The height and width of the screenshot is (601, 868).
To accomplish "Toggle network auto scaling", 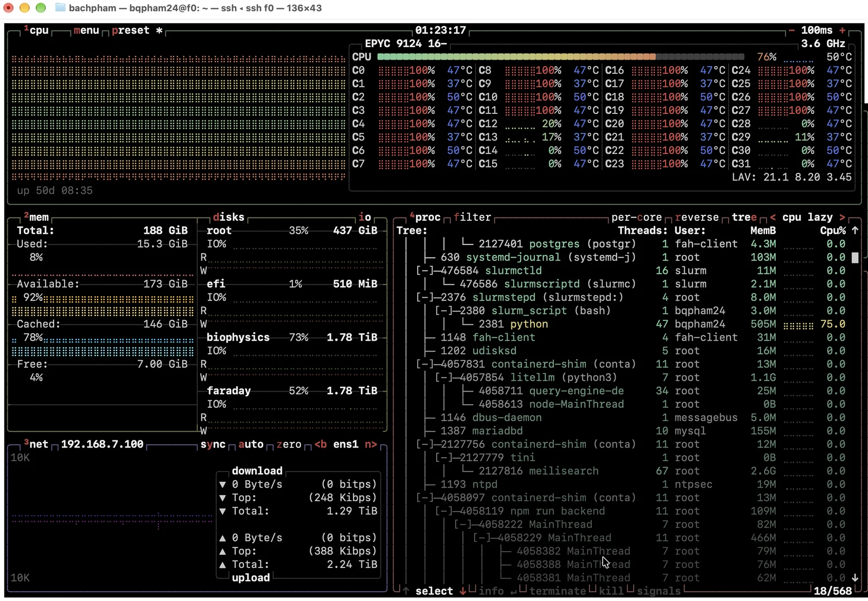I will 251,444.
